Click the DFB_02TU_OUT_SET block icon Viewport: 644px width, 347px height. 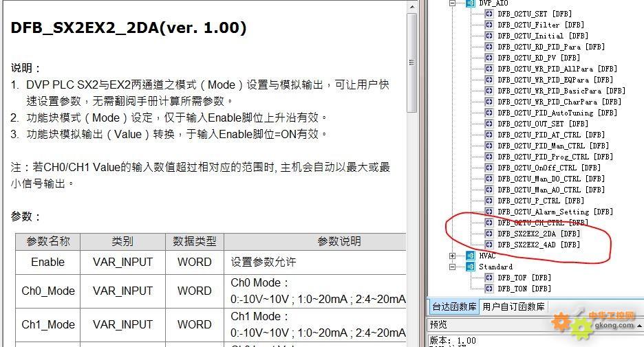(489, 124)
